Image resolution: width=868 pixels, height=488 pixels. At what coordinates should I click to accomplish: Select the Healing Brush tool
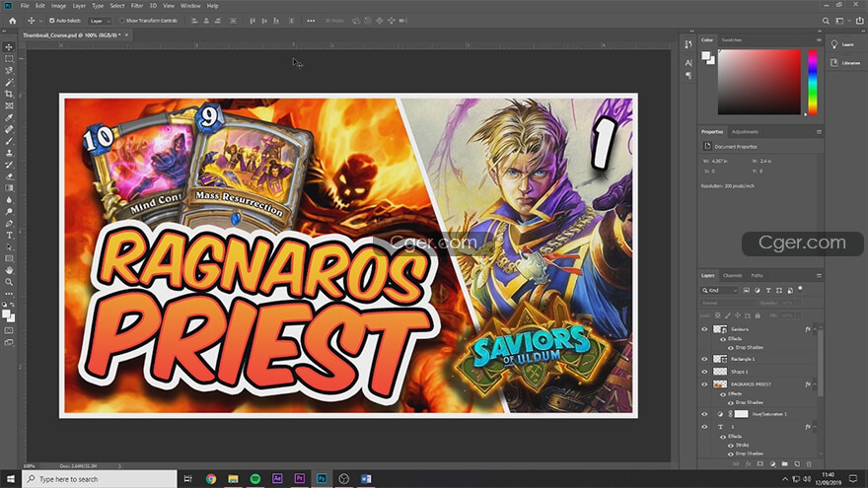[9, 129]
